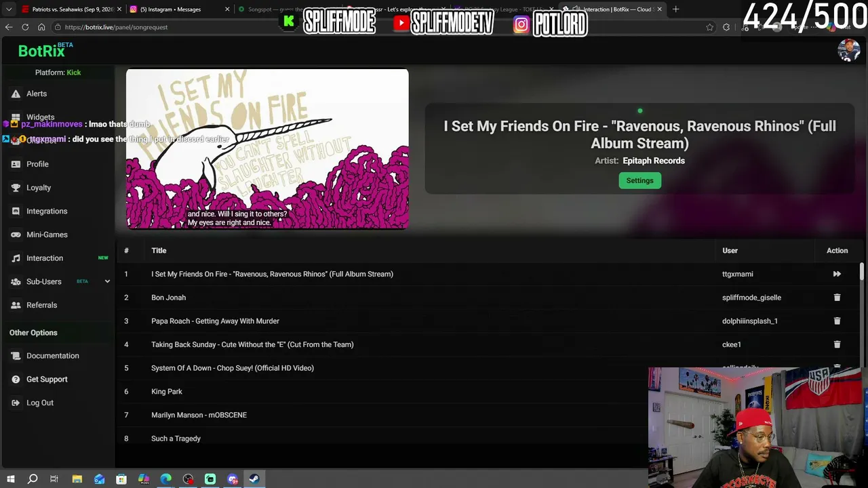This screenshot has height=488, width=868.
Task: Click the Title column header
Action: (159, 251)
